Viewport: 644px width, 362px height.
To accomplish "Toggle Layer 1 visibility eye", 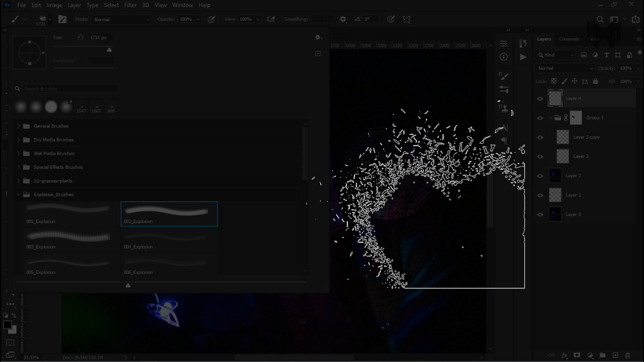I will (x=540, y=195).
